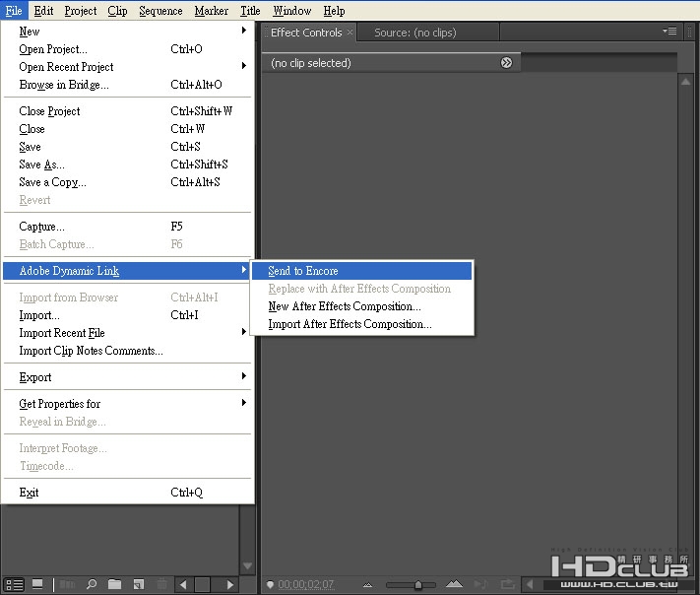Click Replace with After Effects Composition

(x=361, y=289)
